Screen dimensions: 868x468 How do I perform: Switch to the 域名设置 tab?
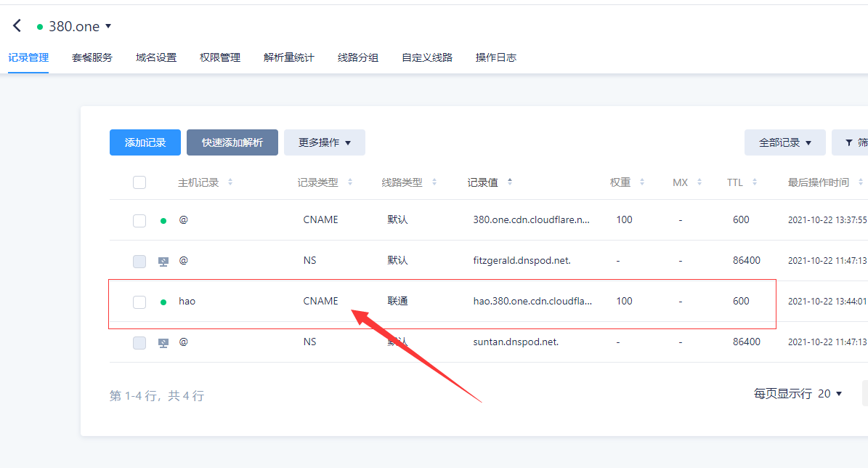tap(156, 57)
